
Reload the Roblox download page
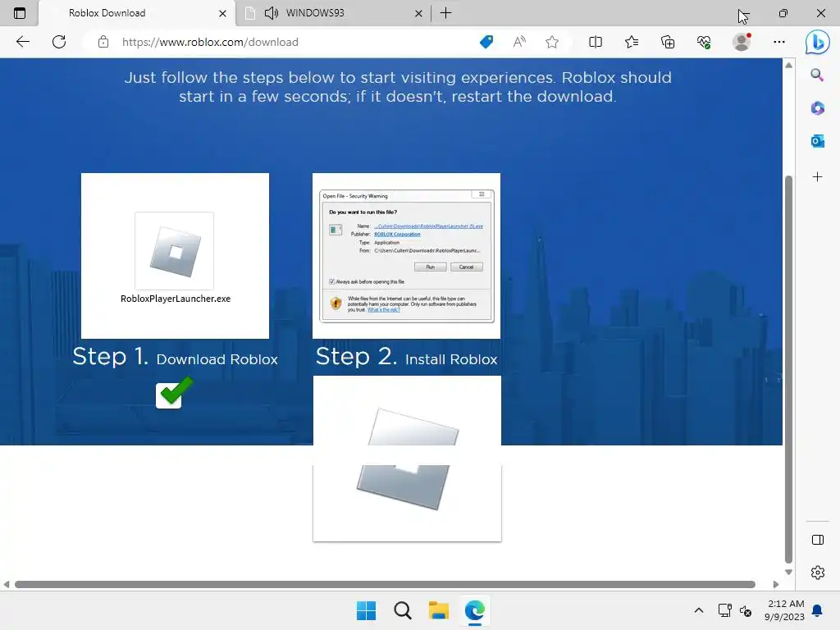pos(59,42)
